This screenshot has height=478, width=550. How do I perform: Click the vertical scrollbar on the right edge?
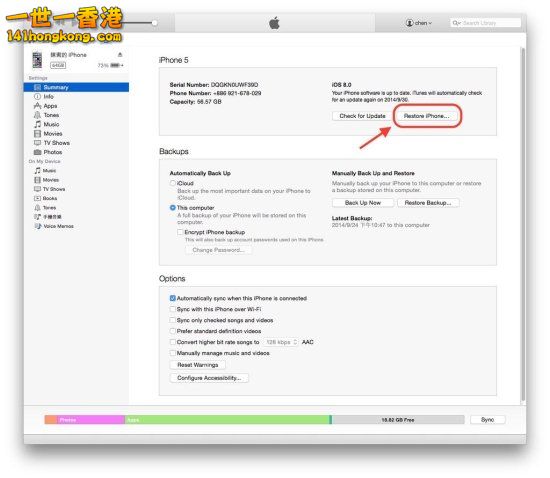point(523,224)
